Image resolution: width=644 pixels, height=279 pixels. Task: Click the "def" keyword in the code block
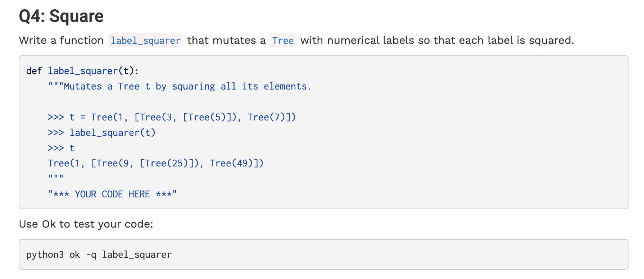click(x=34, y=71)
